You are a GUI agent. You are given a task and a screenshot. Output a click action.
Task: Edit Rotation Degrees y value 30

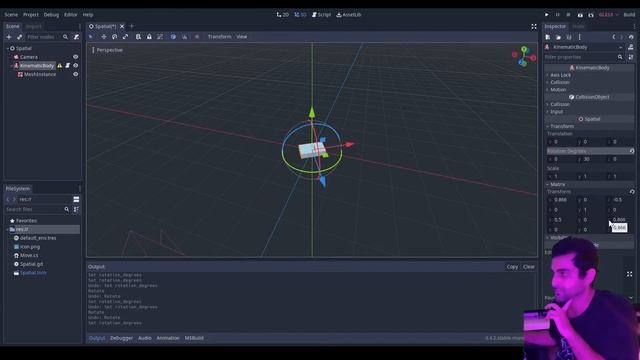(591, 159)
